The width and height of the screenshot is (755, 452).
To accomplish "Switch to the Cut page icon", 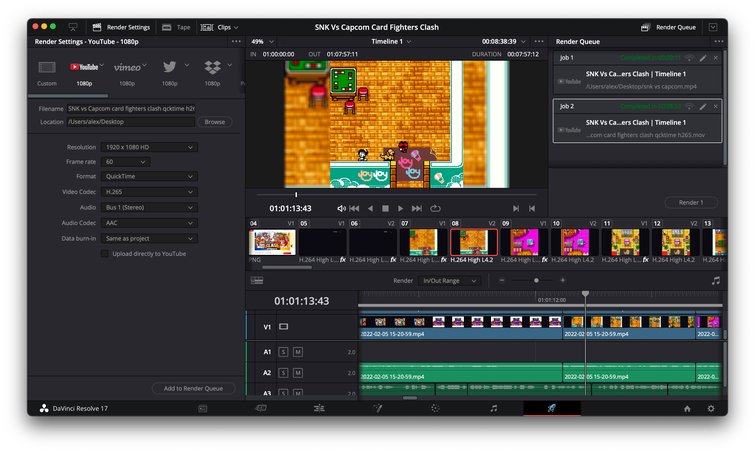I will pyautogui.click(x=261, y=408).
